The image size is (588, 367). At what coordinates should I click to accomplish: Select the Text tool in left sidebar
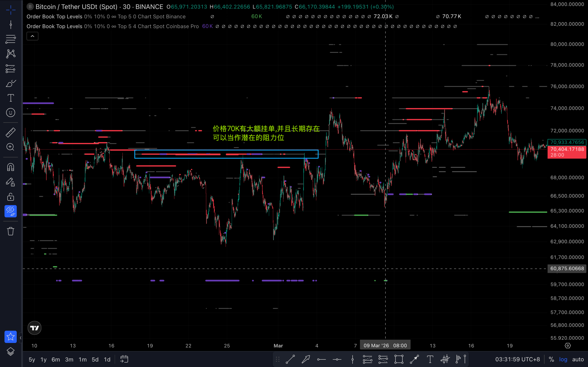click(11, 98)
